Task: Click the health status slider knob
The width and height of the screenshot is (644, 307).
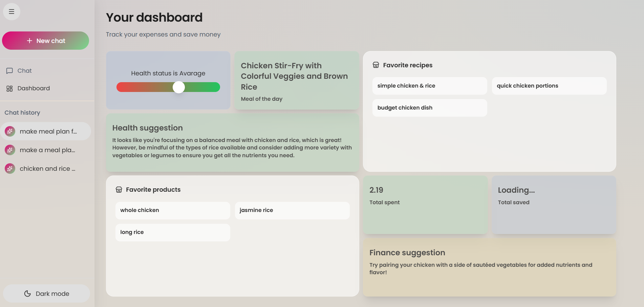Action: coord(179,87)
